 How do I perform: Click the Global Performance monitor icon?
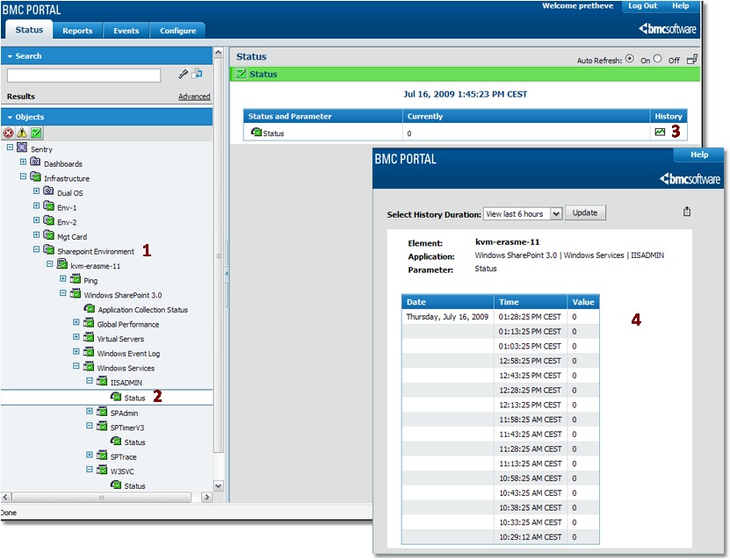pyautogui.click(x=89, y=323)
